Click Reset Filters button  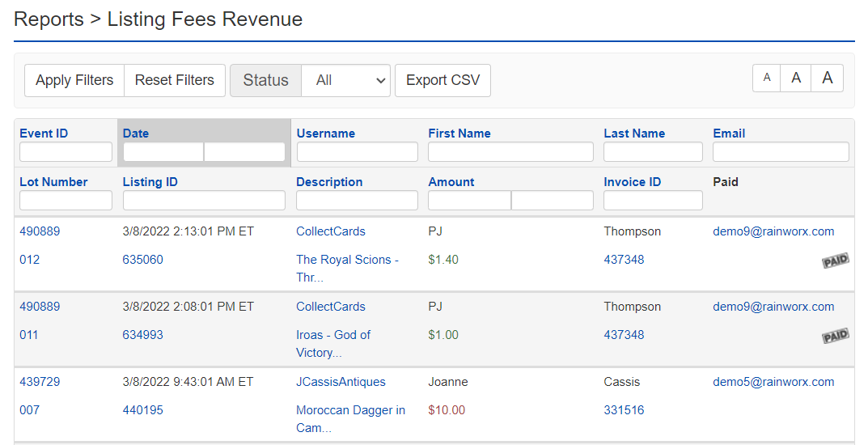click(x=175, y=80)
